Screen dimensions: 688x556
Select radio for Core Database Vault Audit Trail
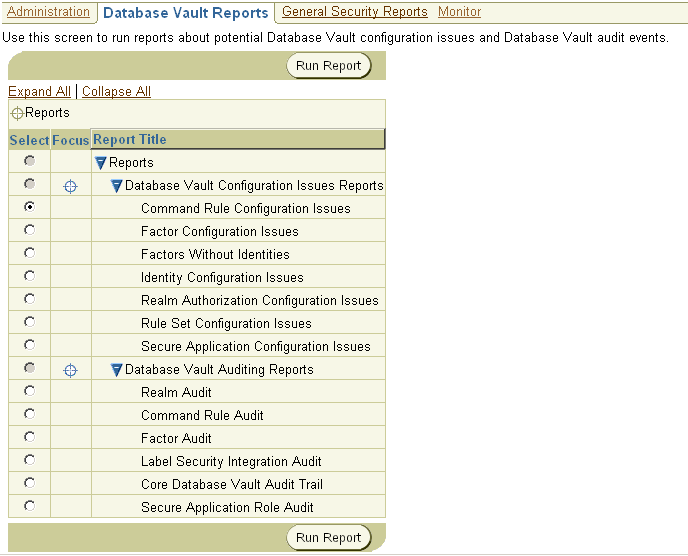(x=29, y=483)
